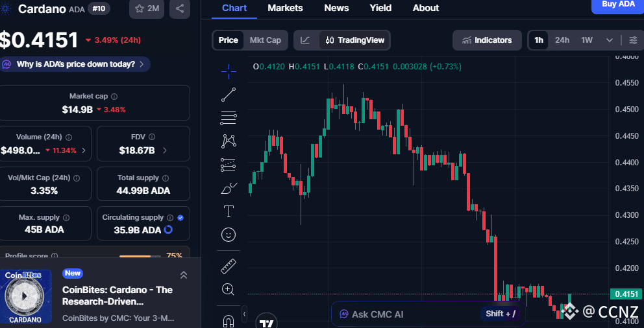Click the $14.9B market cap value
The width and height of the screenshot is (644, 328).
click(x=77, y=110)
